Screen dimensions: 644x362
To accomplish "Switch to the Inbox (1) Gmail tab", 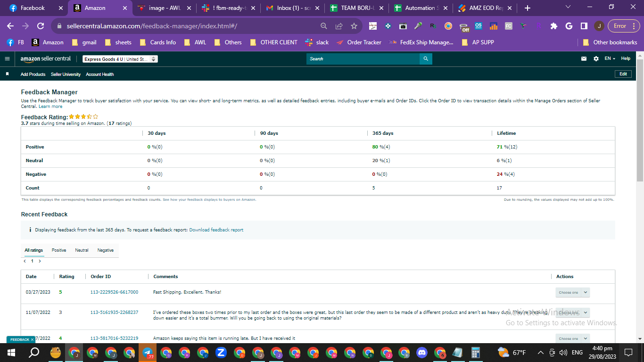I will [292, 8].
